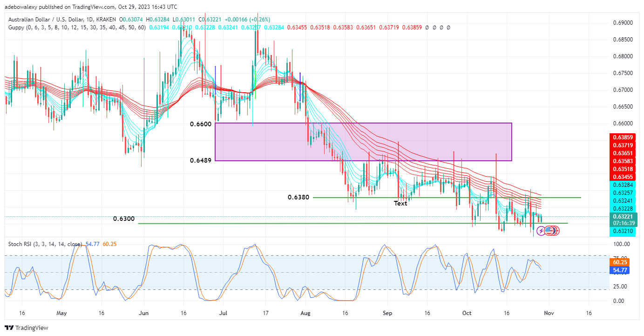
Task: Click the 0.6300 annotation label
Action: click(x=124, y=219)
